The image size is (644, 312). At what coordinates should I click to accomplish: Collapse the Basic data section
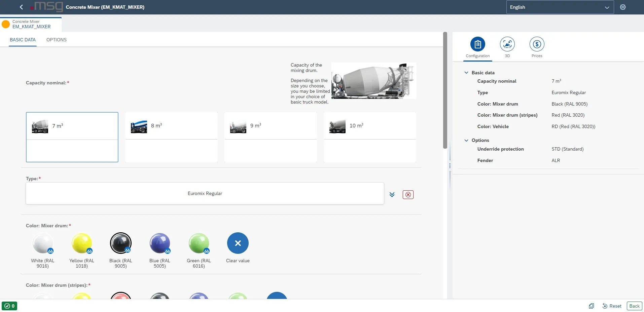[466, 73]
